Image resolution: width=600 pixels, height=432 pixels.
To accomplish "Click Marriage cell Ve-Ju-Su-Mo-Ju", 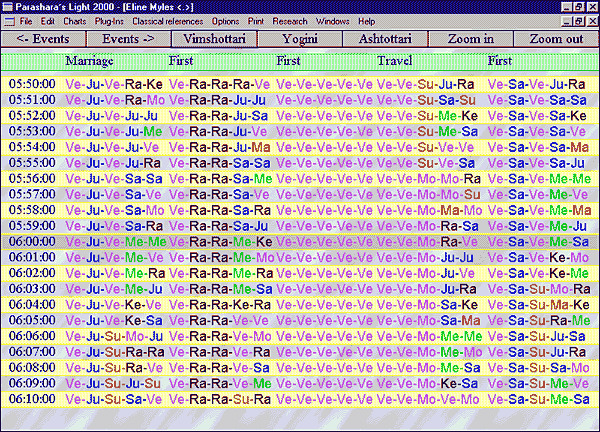I will 114,336.
